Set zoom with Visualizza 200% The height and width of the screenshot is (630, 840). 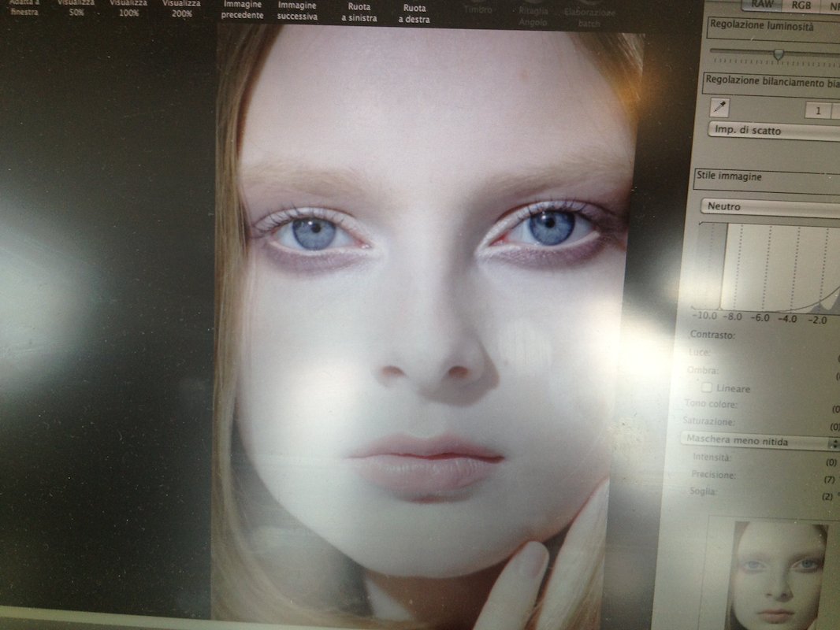click(x=181, y=8)
